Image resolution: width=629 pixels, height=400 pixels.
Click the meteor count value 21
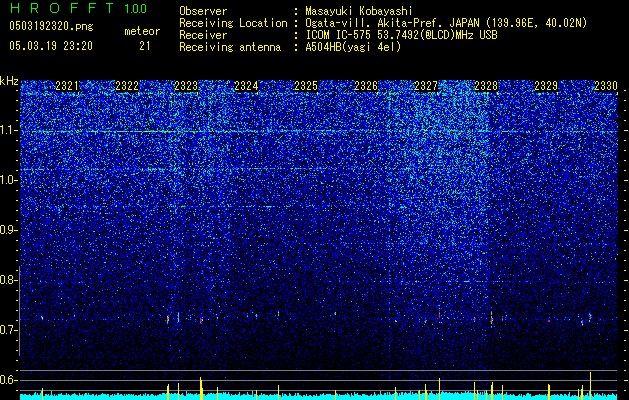[144, 46]
